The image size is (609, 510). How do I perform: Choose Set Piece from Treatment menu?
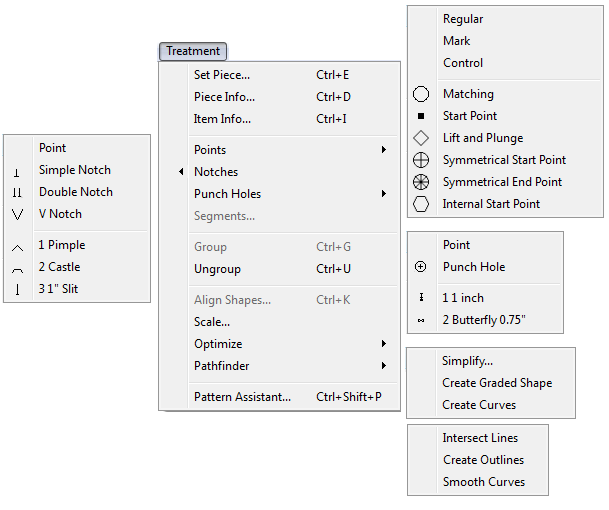coord(222,75)
